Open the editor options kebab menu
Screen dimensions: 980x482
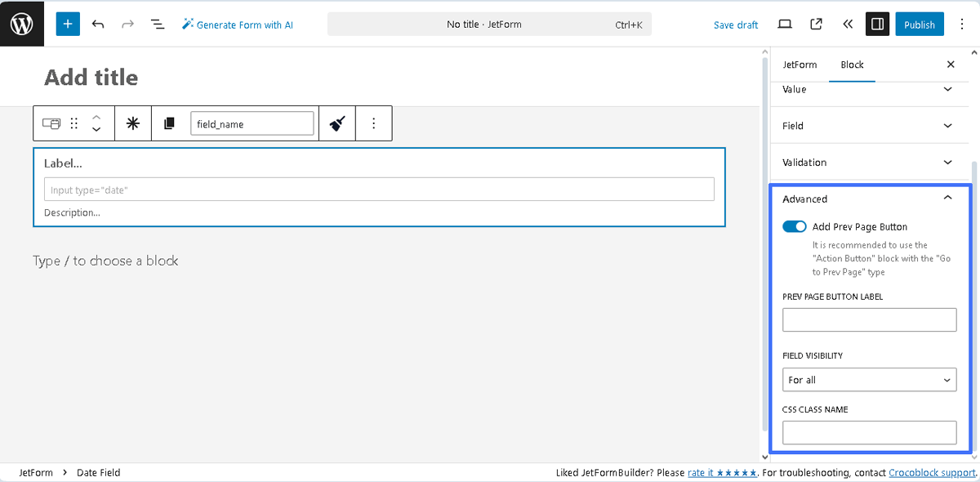(x=962, y=24)
